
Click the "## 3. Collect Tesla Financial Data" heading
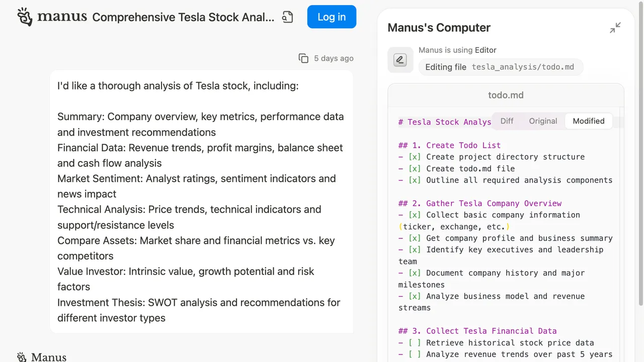point(477,331)
